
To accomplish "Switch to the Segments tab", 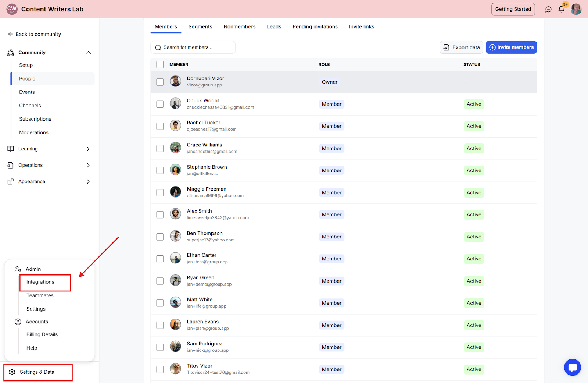I will pyautogui.click(x=200, y=27).
